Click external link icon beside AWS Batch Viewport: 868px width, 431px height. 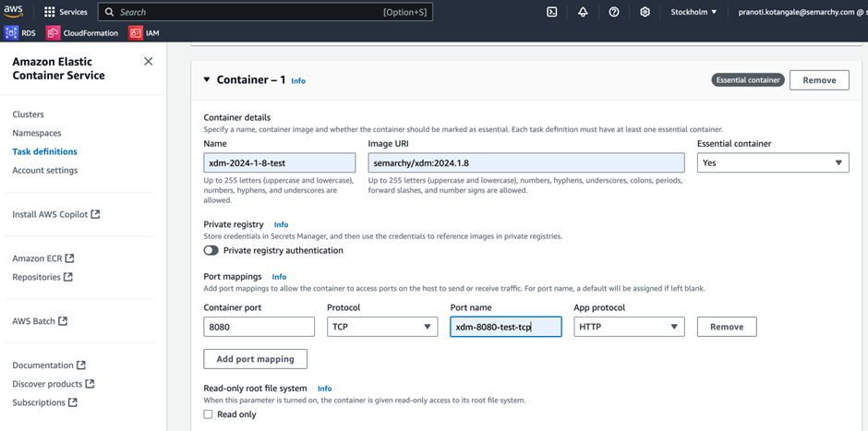pos(63,321)
